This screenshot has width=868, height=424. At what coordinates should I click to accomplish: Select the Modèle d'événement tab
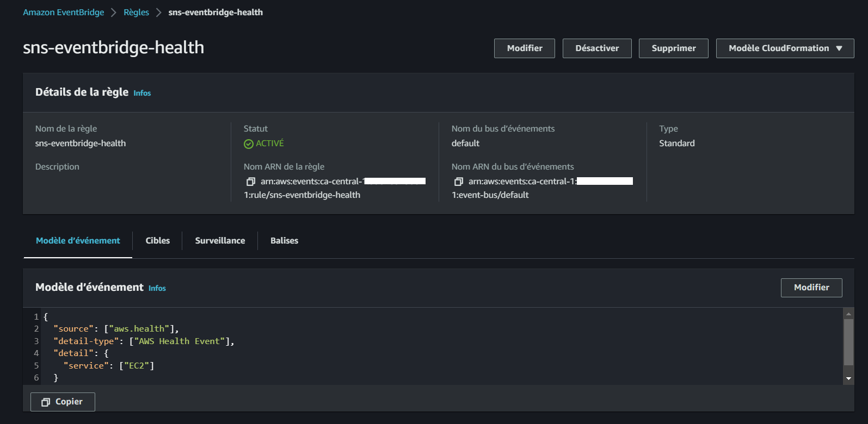(x=78, y=240)
